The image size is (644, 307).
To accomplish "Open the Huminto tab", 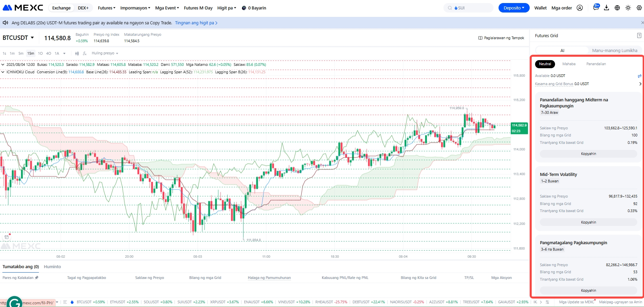I will tap(52, 266).
